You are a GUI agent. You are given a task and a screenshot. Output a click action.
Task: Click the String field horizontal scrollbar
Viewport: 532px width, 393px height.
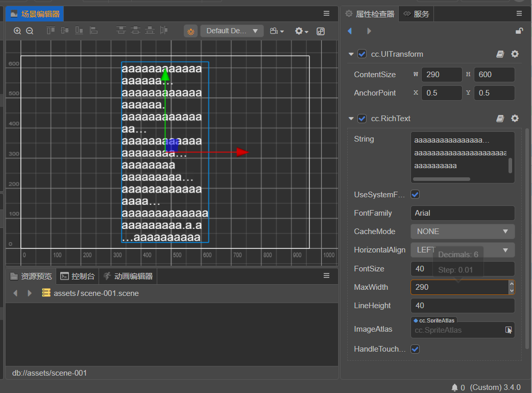441,179
